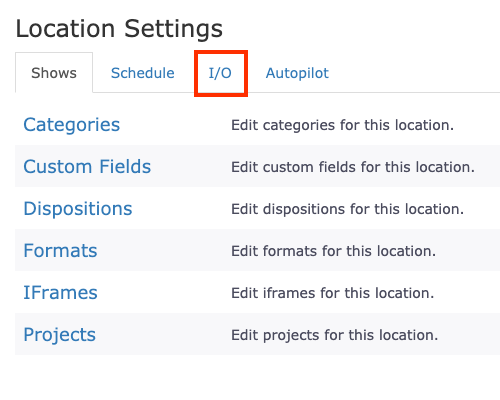Image resolution: width=500 pixels, height=400 pixels.
Task: Click the 'Edit categories for this location' text
Action: click(x=342, y=125)
